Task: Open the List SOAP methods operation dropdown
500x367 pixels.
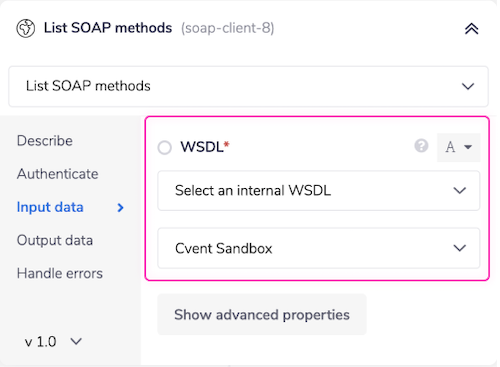Action: pos(248,86)
